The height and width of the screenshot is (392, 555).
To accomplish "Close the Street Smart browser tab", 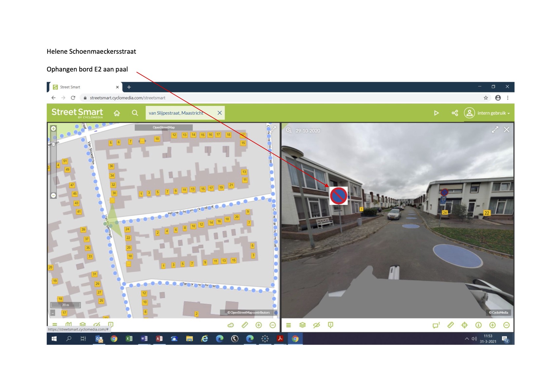I will (x=117, y=87).
